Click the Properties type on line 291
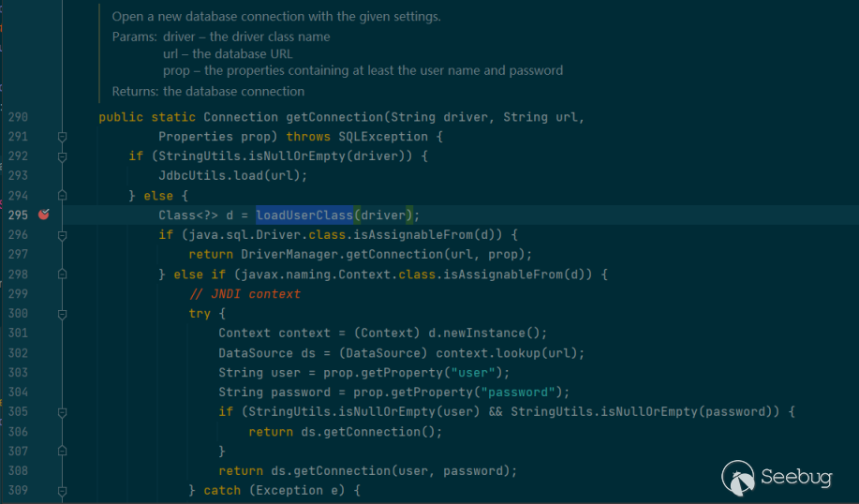 point(196,137)
